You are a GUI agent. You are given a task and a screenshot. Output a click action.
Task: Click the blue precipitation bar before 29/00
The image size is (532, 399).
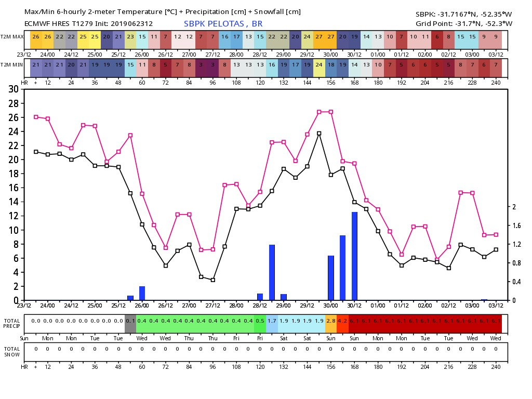click(x=272, y=272)
